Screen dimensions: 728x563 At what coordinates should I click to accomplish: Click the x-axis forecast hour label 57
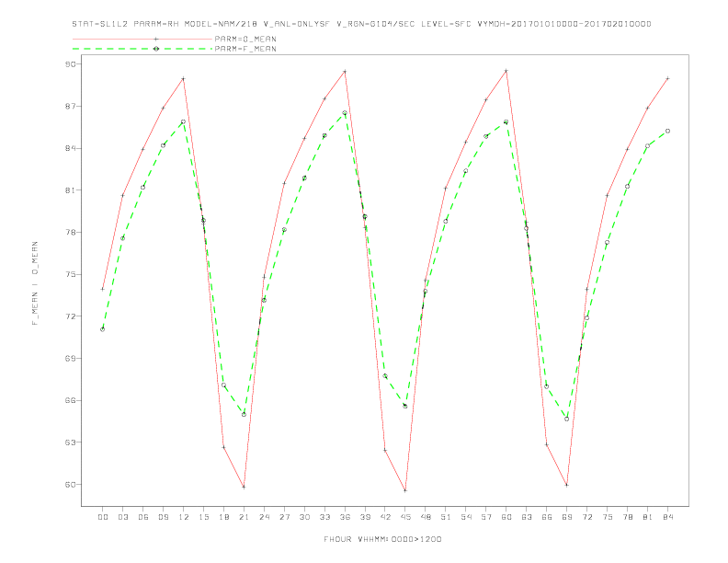tap(486, 517)
